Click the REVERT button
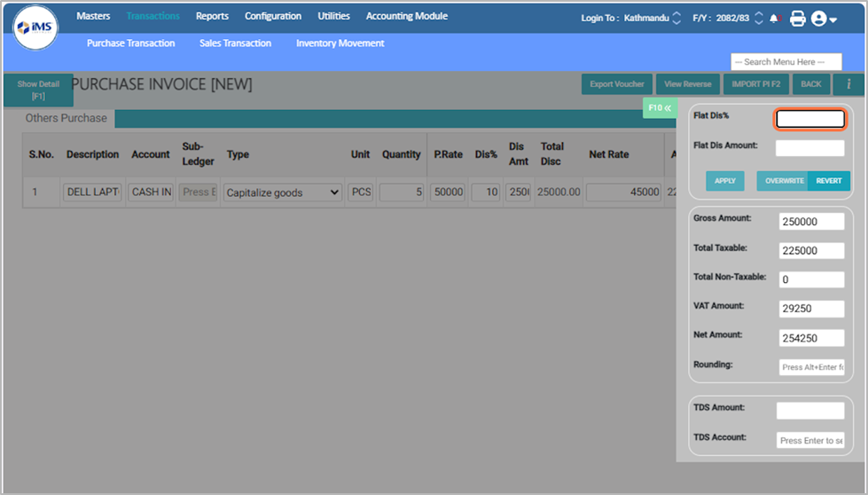Viewport: 868px width, 495px height. tap(828, 180)
